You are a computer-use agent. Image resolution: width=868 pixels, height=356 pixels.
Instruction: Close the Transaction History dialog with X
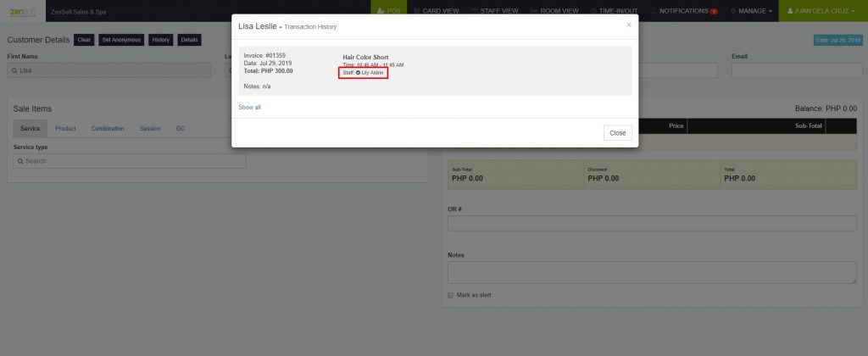629,25
